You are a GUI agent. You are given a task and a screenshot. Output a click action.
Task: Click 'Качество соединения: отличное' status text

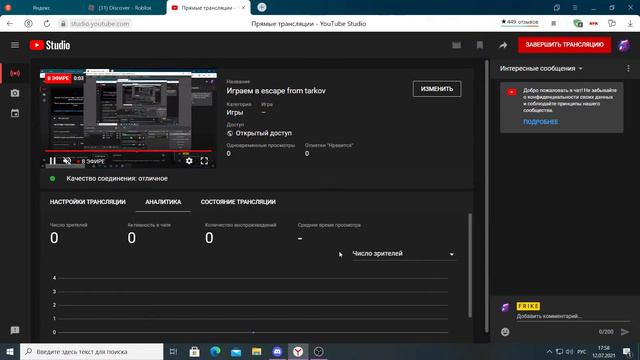[117, 179]
